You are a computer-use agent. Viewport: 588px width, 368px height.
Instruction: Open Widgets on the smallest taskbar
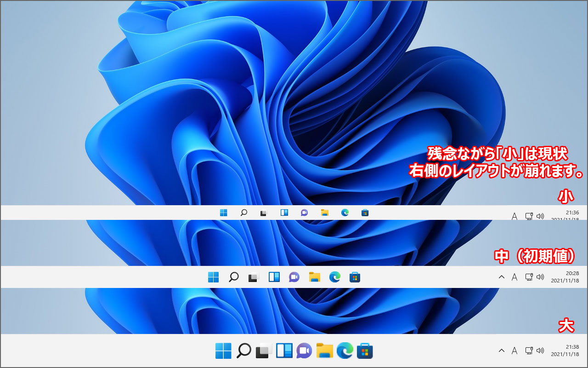click(284, 213)
